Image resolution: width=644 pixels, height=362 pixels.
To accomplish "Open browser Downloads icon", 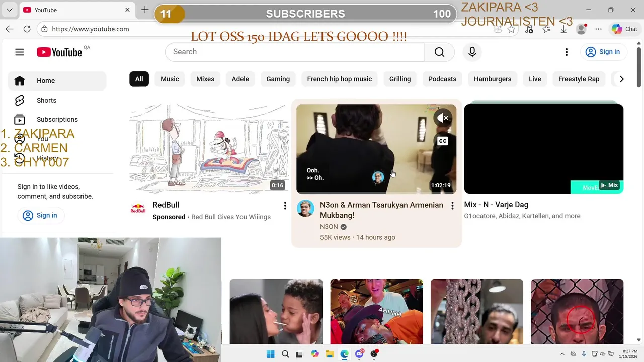I will [x=563, y=29].
